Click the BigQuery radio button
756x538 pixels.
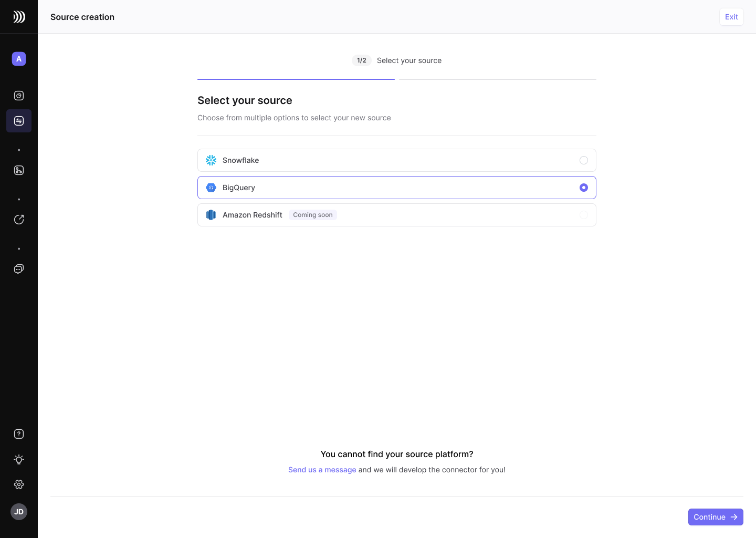coord(583,188)
